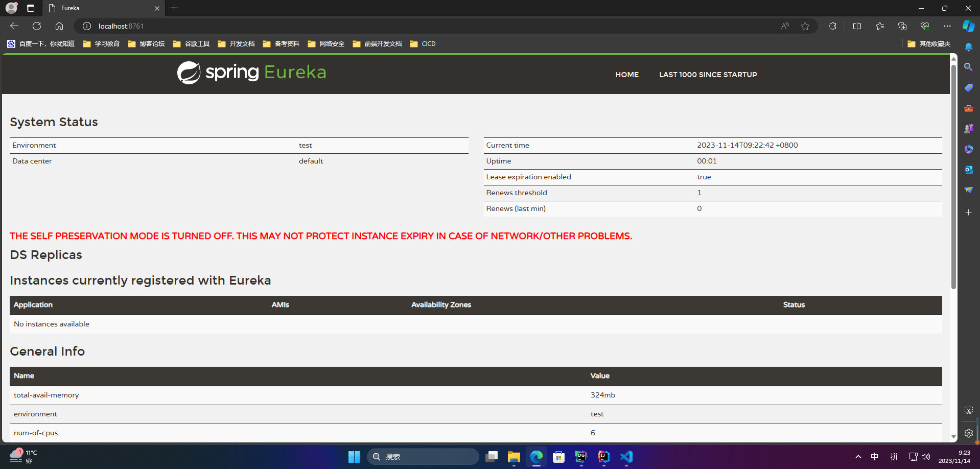The image size is (980, 469).
Task: Open sidebar Search icon
Action: (x=968, y=67)
